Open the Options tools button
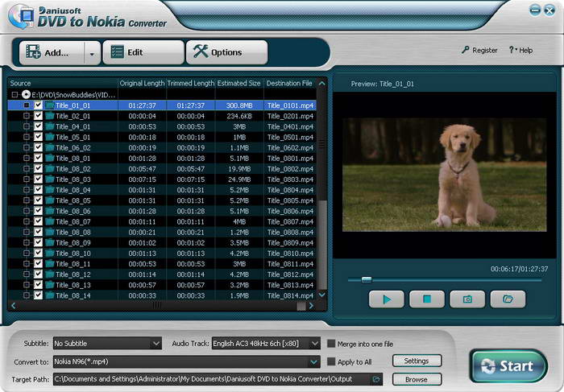The height and width of the screenshot is (392, 564). [x=226, y=52]
